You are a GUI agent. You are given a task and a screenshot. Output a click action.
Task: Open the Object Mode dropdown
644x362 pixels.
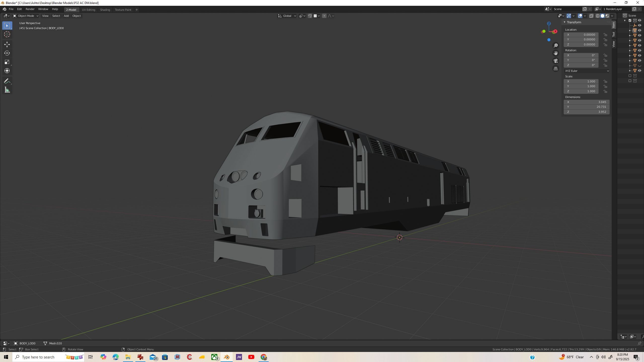pyautogui.click(x=26, y=16)
